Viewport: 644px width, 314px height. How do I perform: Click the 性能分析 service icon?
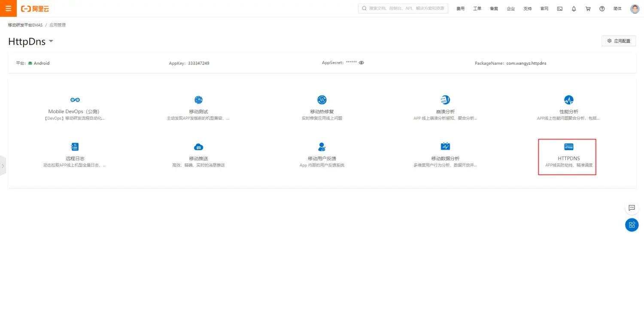pos(569,100)
